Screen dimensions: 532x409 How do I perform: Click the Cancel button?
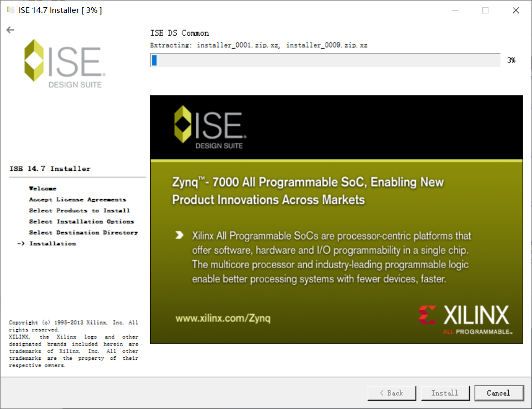coord(499,393)
